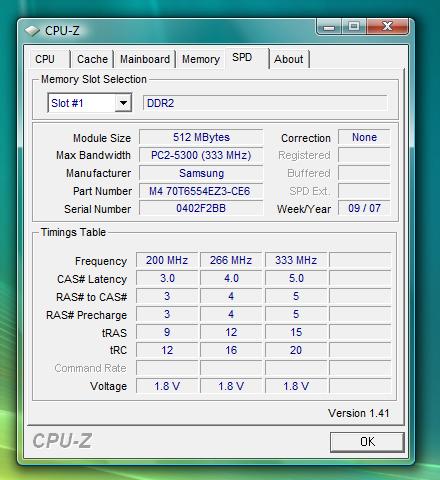The width and height of the screenshot is (440, 480).
Task: Click CAS# Latency value 5.0
Action: [296, 278]
